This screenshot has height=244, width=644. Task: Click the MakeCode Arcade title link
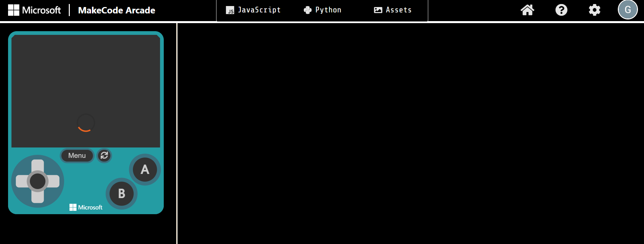[116, 10]
